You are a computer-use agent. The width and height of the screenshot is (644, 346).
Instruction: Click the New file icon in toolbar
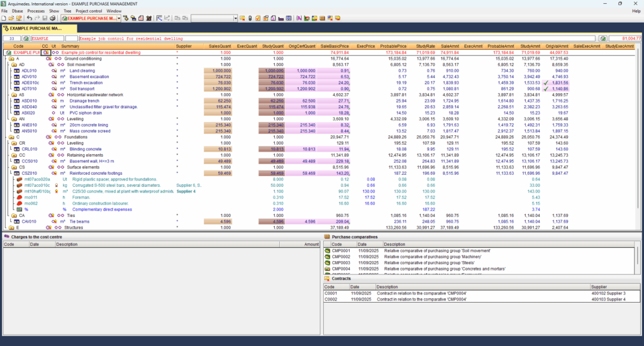(x=4, y=18)
